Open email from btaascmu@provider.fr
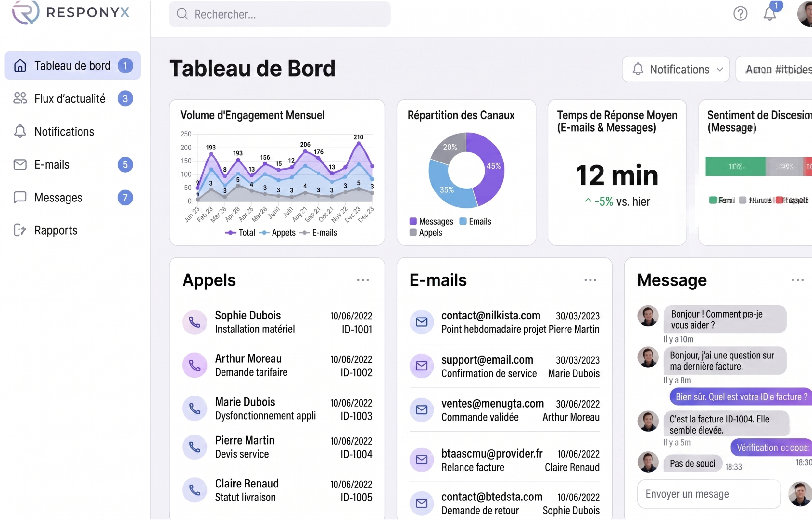This screenshot has width=812, height=520. coord(504,460)
